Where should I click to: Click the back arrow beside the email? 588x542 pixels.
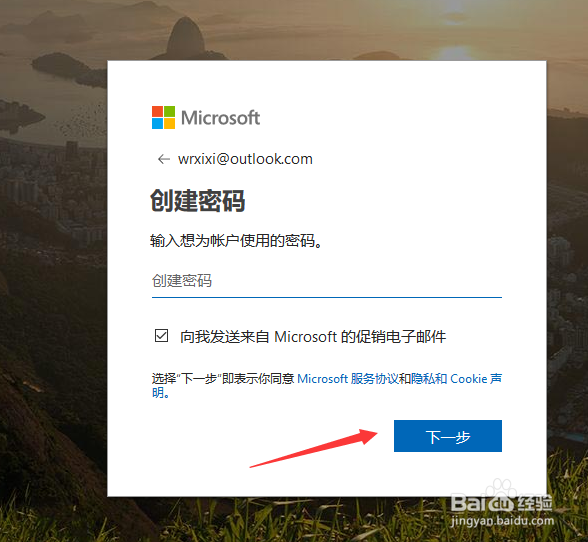coord(164,159)
